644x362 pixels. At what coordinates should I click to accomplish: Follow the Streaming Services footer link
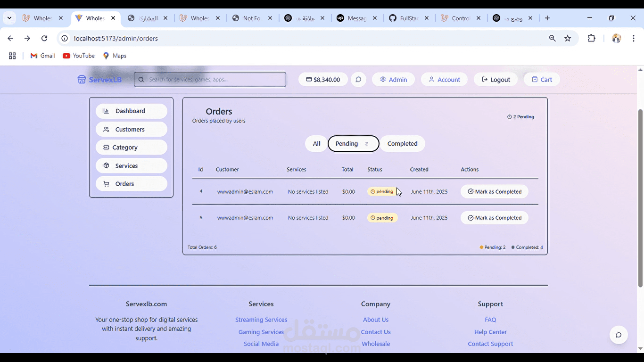point(261,320)
